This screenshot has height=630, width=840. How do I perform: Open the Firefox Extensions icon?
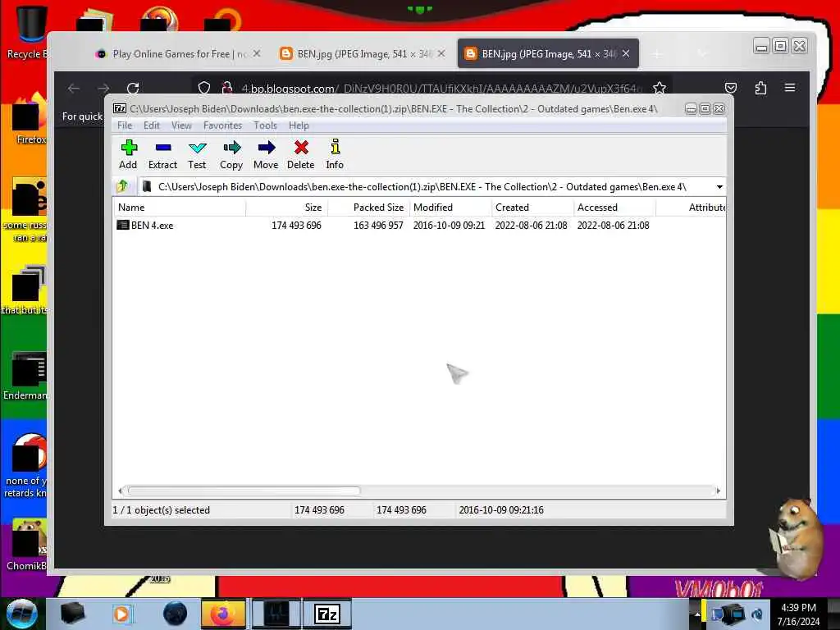[760, 88]
